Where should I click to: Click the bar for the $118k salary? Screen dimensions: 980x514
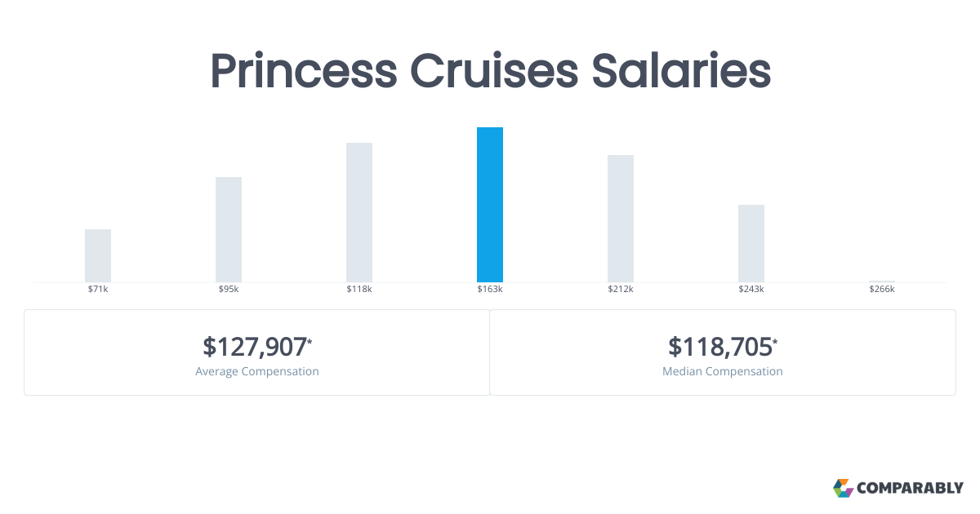tap(359, 212)
